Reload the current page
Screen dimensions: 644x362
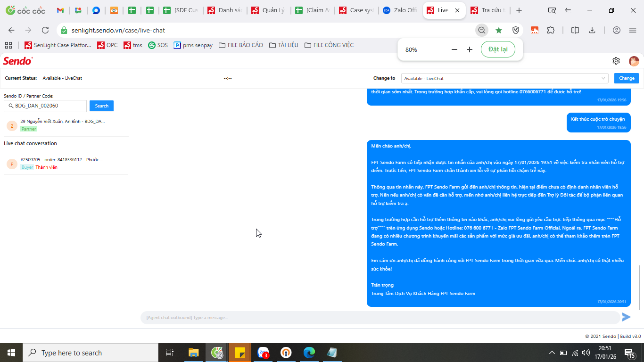tap(45, 30)
